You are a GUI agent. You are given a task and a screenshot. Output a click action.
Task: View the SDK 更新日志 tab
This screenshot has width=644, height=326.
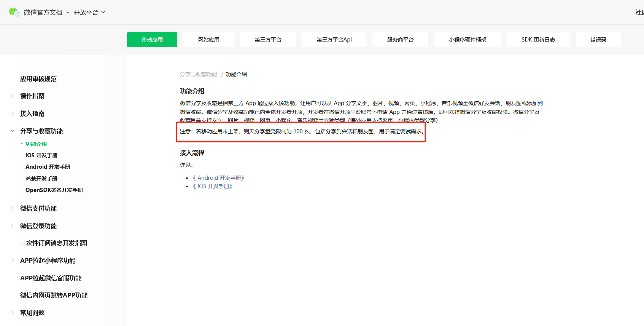[538, 40]
